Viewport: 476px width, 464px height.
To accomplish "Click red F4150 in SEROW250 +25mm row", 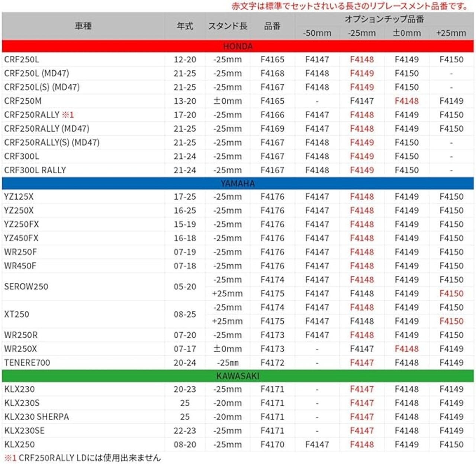I will click(x=451, y=293).
